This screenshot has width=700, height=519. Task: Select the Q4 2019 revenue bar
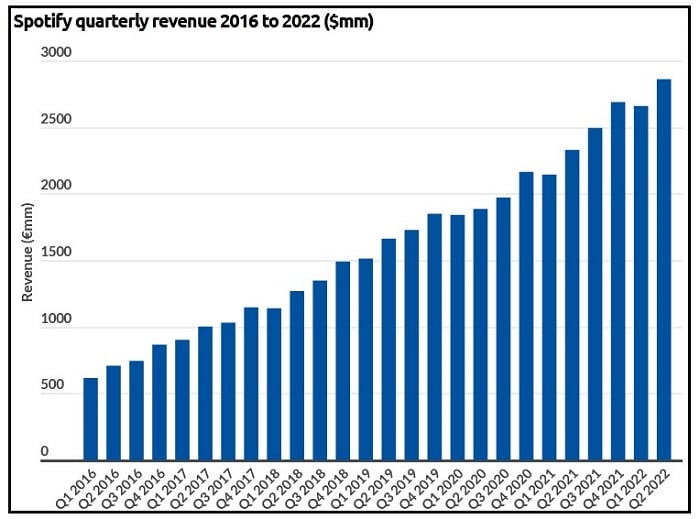tap(435, 337)
